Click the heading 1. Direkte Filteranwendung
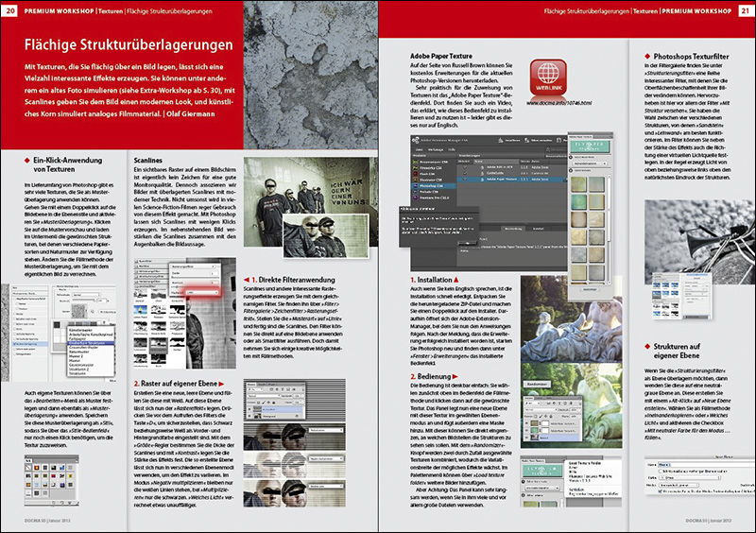 (x=293, y=280)
